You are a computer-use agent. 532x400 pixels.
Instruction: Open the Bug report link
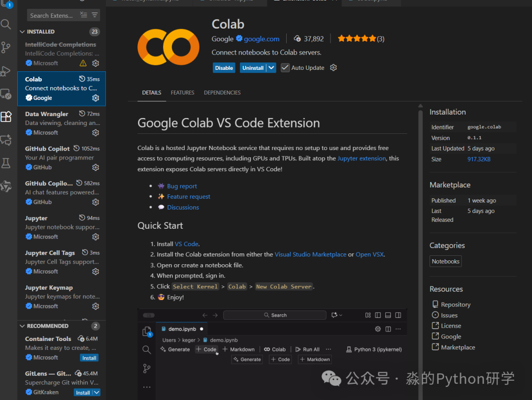[x=182, y=186]
